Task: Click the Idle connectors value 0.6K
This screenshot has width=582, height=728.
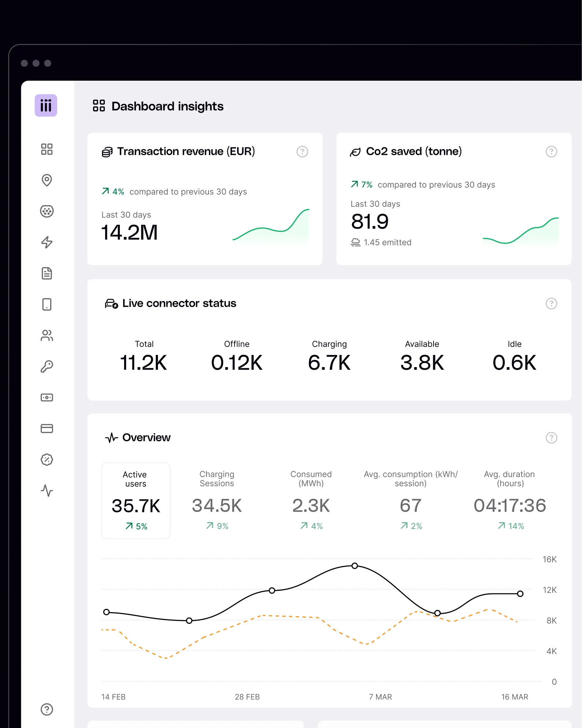Action: (515, 363)
